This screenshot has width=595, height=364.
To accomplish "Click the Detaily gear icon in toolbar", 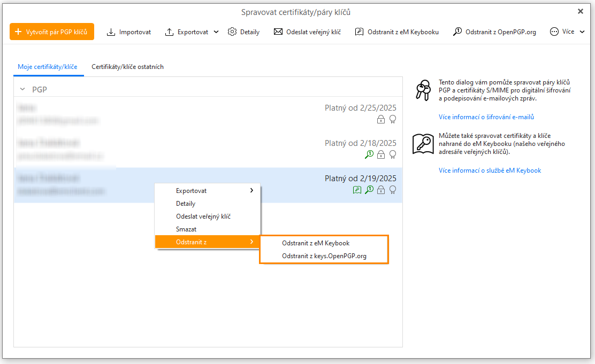I will coord(232,32).
